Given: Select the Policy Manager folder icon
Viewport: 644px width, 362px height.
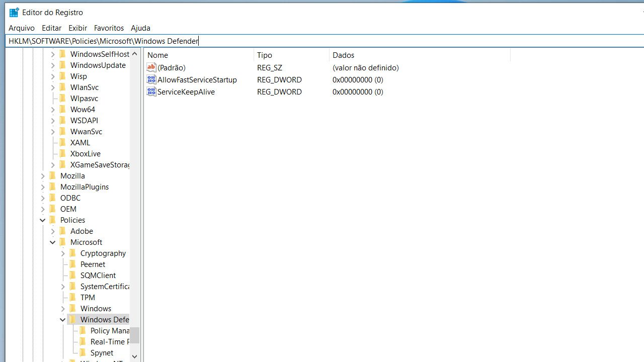Looking at the screenshot, I should pos(83,330).
